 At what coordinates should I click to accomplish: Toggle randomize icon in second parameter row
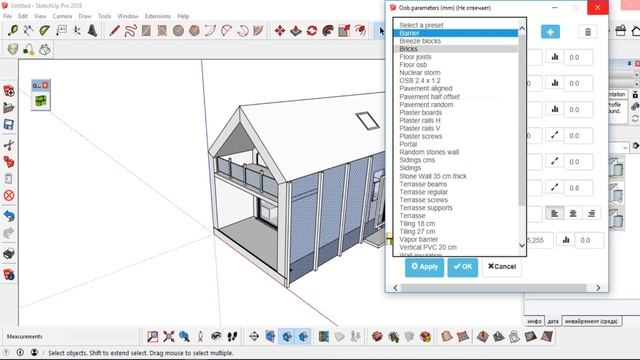click(x=555, y=83)
